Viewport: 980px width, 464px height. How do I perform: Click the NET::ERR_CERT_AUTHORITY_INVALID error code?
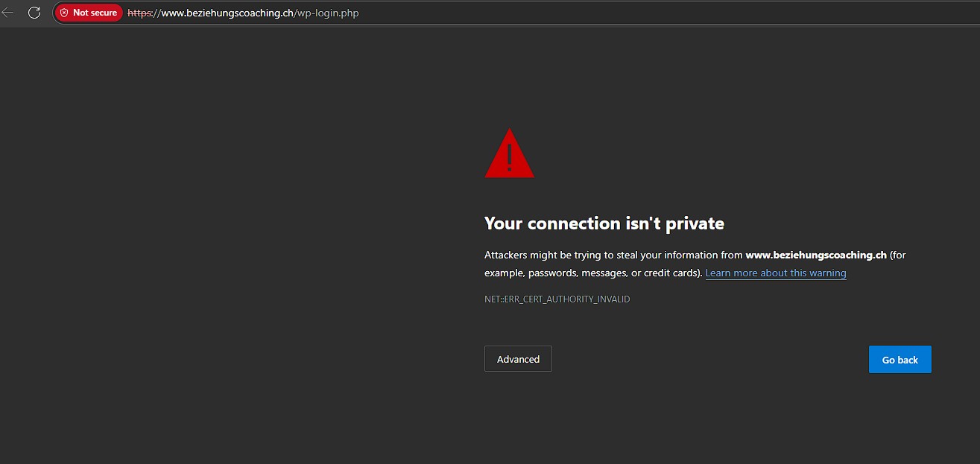click(x=557, y=299)
